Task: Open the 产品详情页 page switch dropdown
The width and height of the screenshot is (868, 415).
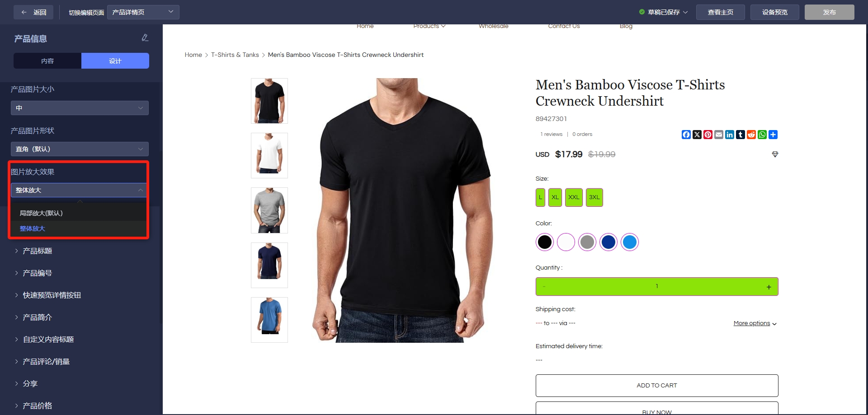Action: (x=143, y=12)
